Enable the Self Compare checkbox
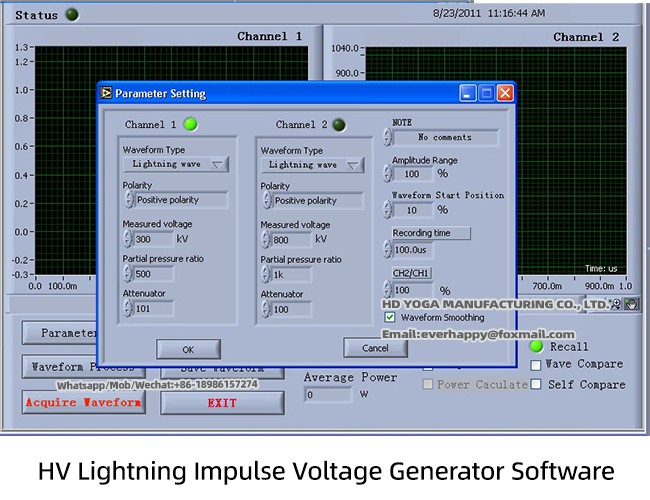This screenshot has height=500, width=650. click(x=537, y=384)
